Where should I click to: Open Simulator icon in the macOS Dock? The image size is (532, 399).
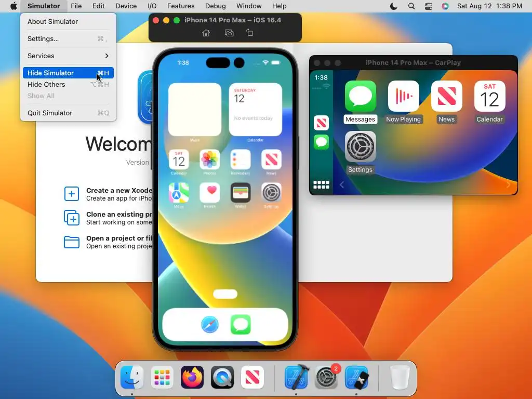[356, 377]
